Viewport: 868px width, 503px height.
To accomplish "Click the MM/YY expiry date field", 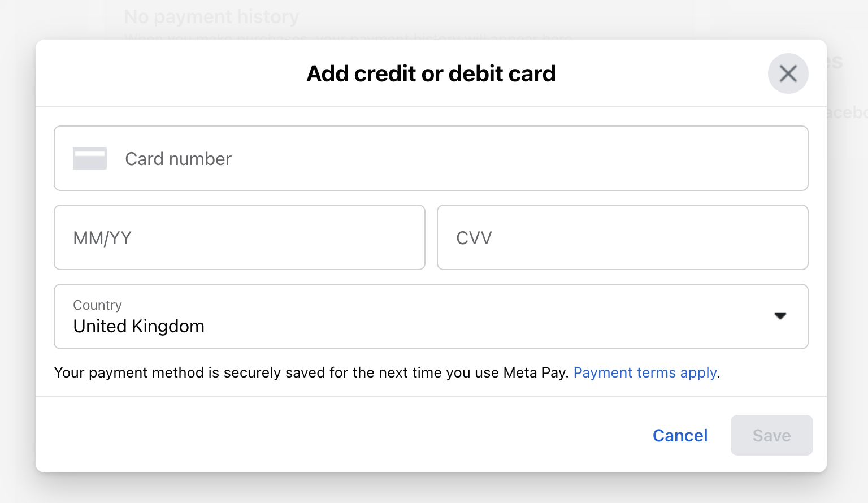I will [239, 237].
